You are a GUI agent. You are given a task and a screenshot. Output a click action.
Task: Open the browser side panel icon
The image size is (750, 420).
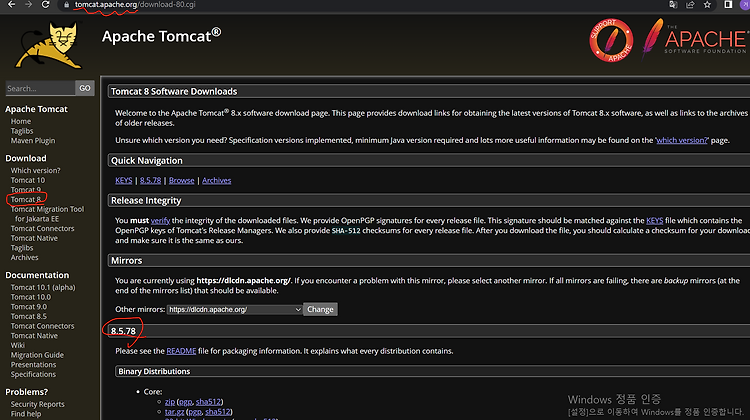(728, 4)
